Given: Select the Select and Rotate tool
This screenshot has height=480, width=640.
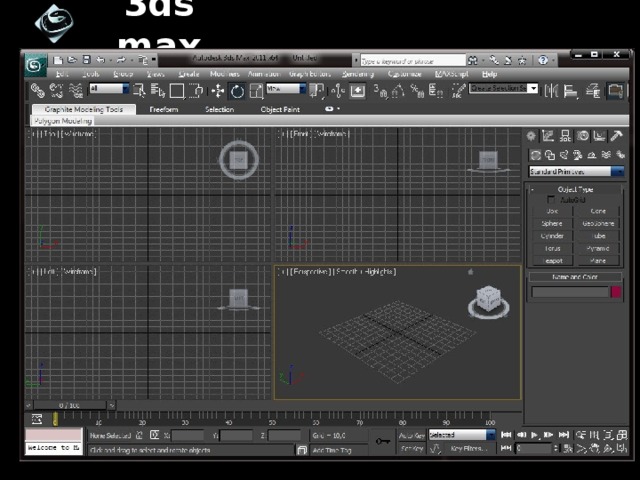Looking at the screenshot, I should click(237, 91).
